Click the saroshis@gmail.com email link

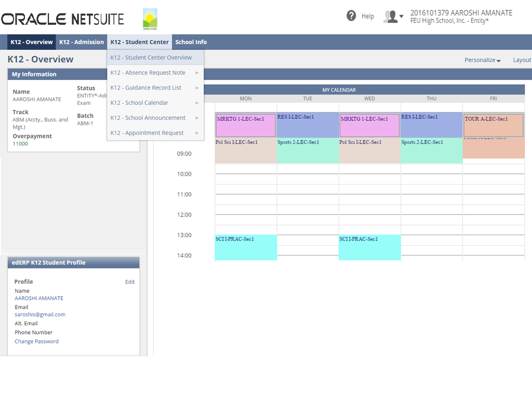coord(40,314)
